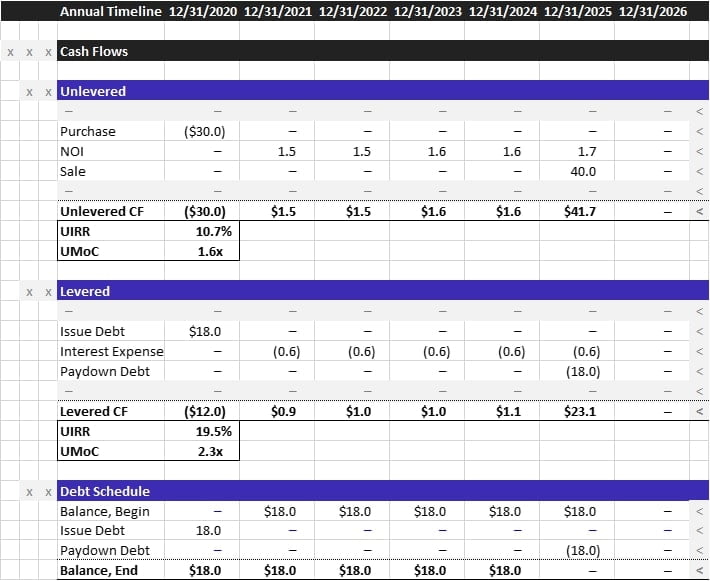
Task: Select the 12/31/2020 date header
Action: (202, 11)
